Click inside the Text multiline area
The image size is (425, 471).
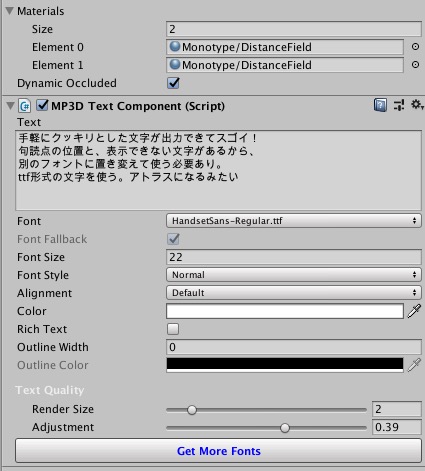click(x=218, y=170)
